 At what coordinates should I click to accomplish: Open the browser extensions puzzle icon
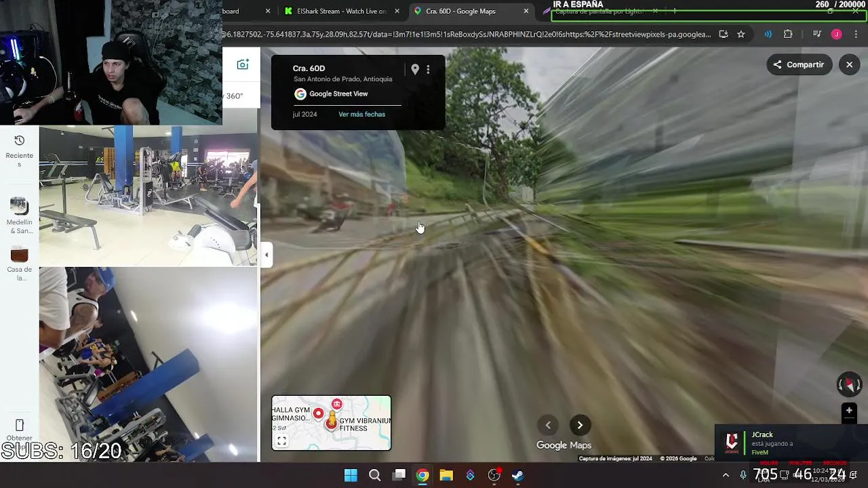tap(788, 35)
